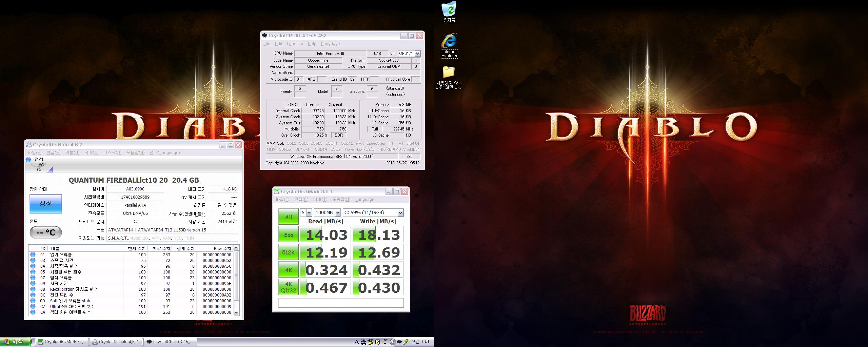The image size is (868, 347).
Task: Expand hidden system tray icons arrow
Action: [x=393, y=342]
